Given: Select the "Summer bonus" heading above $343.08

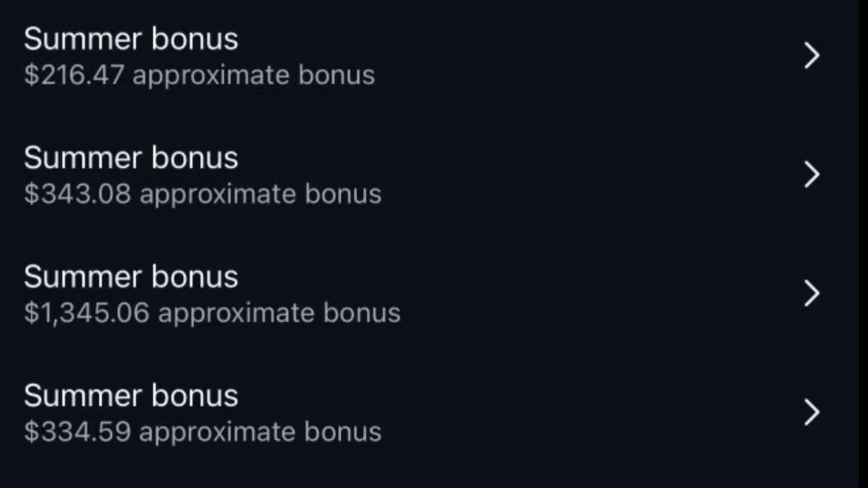Looking at the screenshot, I should pyautogui.click(x=131, y=159).
